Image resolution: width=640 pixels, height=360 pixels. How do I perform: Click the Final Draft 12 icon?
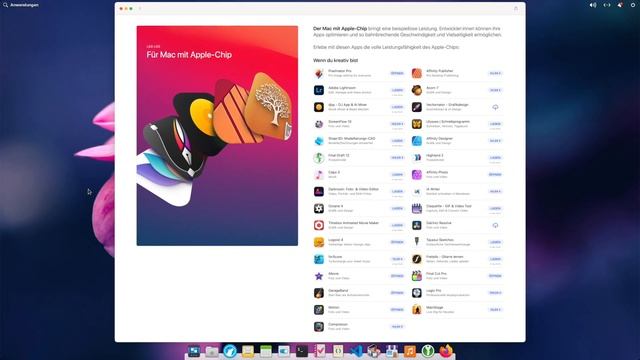tap(319, 158)
